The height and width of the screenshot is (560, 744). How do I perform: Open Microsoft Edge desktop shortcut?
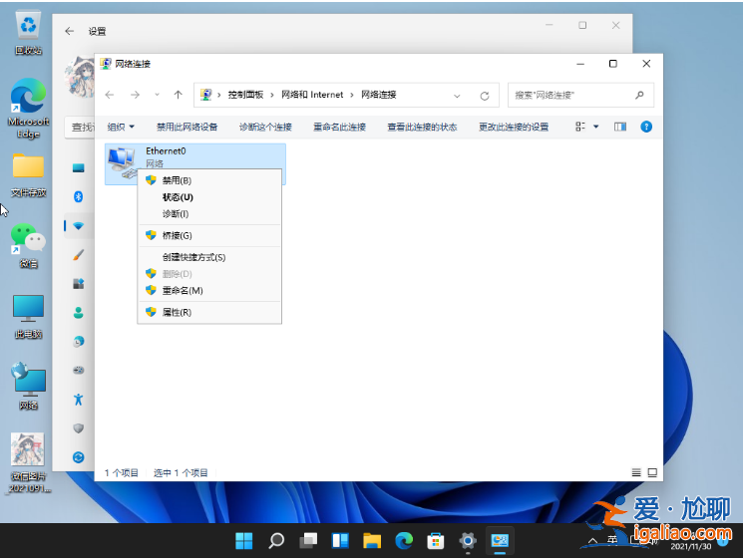29,108
